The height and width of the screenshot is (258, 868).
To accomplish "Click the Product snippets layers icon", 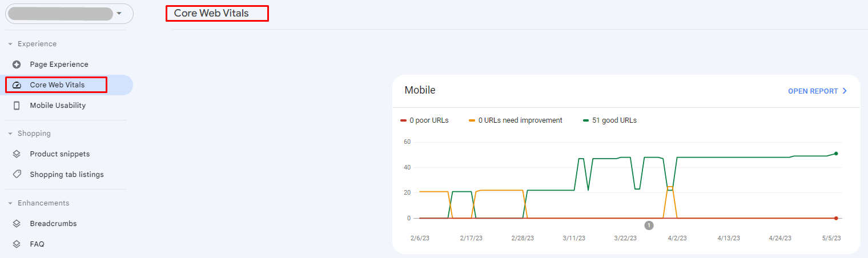I will [x=17, y=154].
